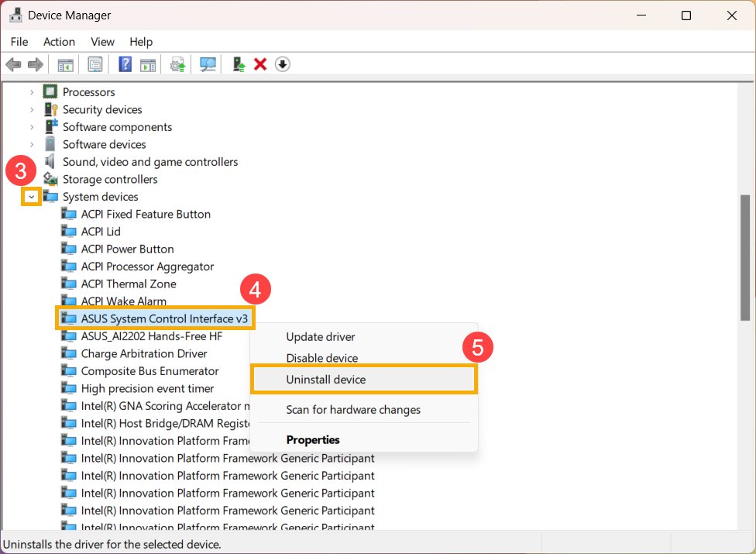Viewport: 756px width, 554px height.
Task: Open the Action menu
Action: 59,42
